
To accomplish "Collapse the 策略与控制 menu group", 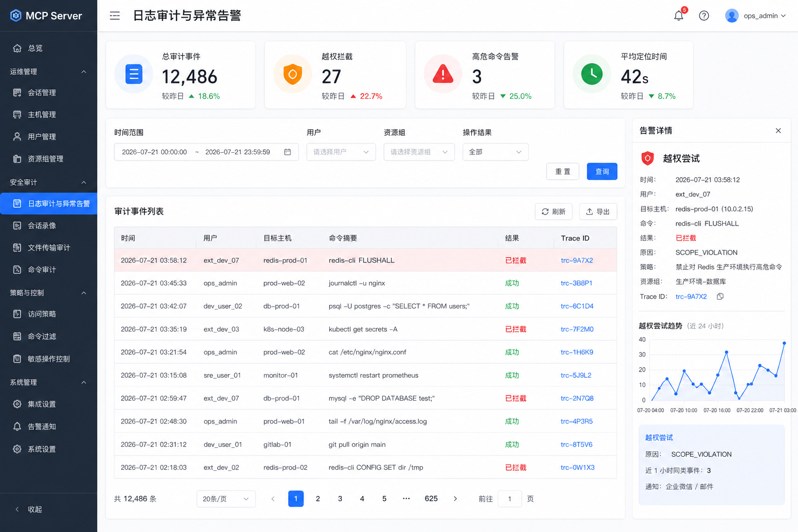I will point(84,293).
